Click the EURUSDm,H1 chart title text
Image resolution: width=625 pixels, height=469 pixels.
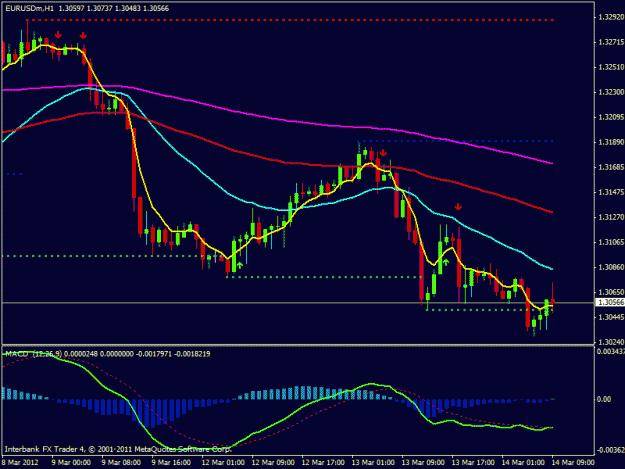click(29, 8)
